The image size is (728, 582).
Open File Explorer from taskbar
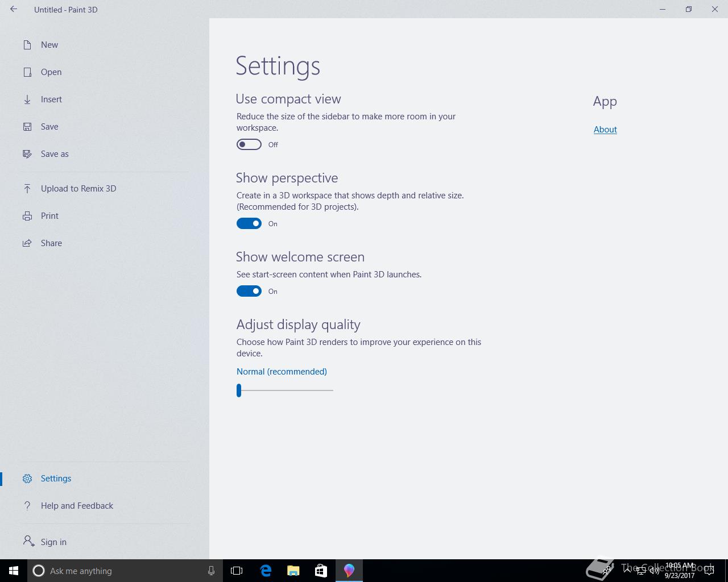tap(293, 571)
